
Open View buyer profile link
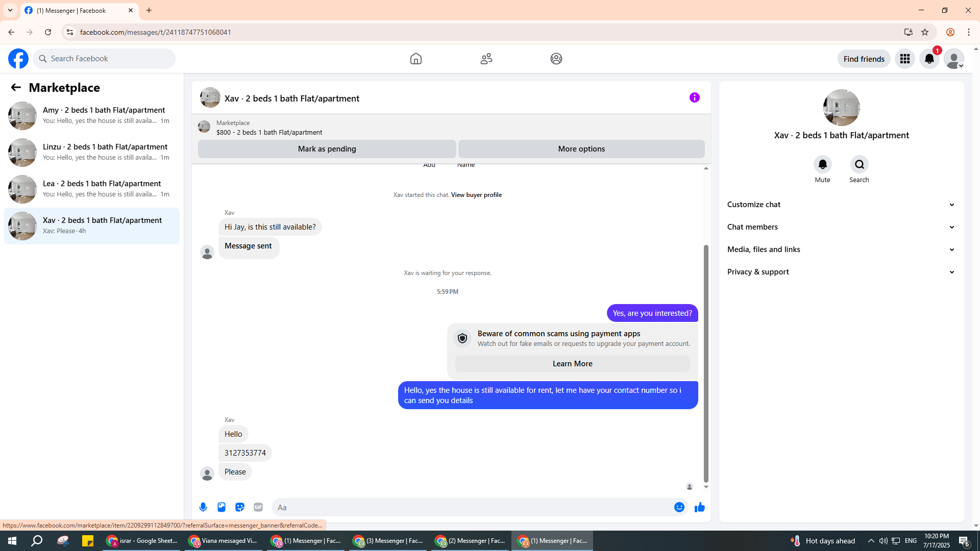tap(476, 195)
